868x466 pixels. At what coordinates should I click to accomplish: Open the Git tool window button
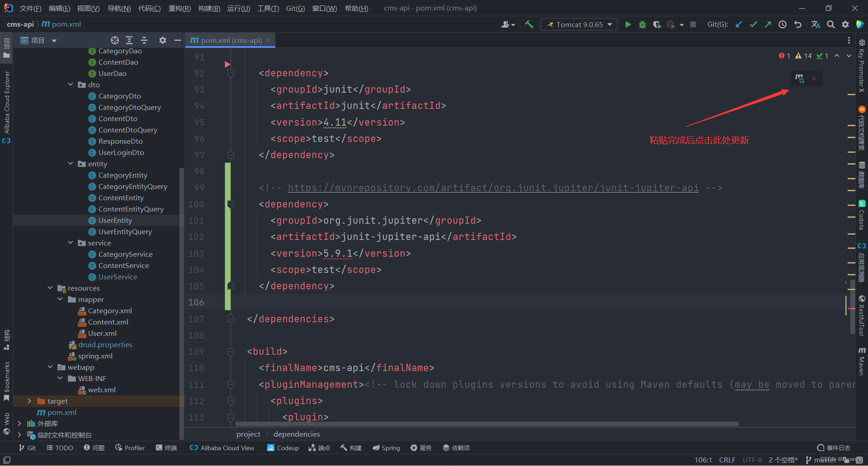coord(27,448)
